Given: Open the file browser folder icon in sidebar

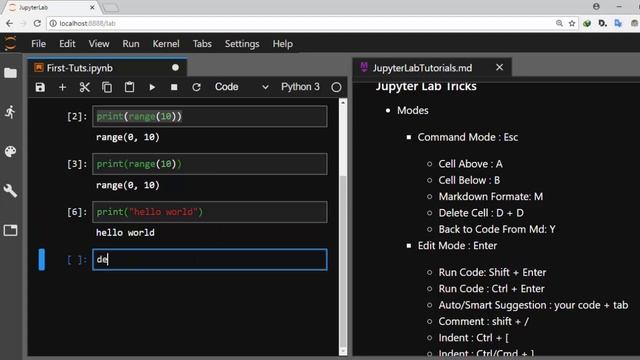Looking at the screenshot, I should click(11, 73).
